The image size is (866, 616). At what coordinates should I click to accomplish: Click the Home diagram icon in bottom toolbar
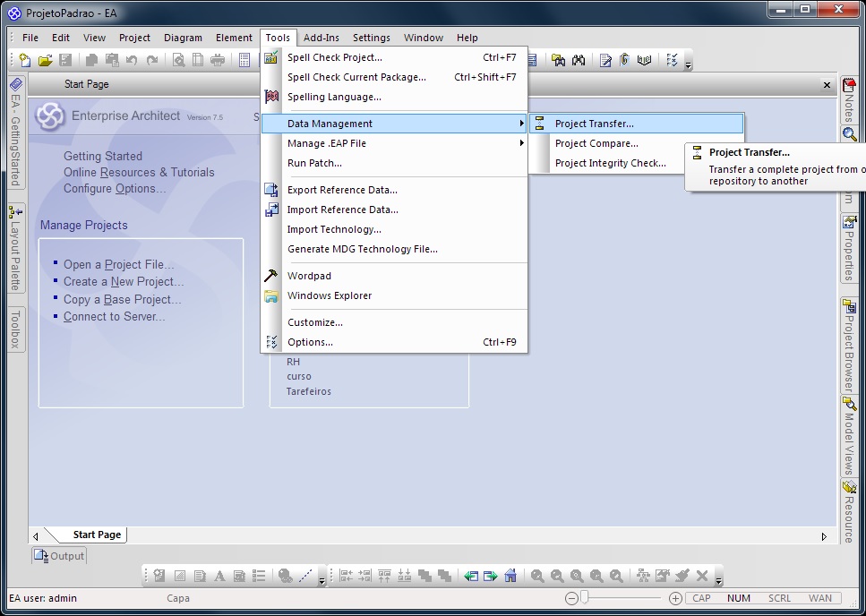510,576
